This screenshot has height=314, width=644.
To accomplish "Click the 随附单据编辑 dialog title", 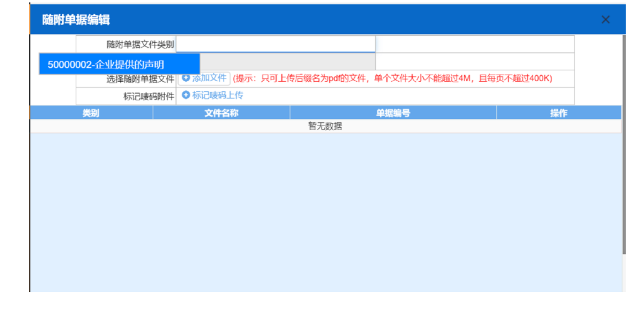I will tap(76, 19).
